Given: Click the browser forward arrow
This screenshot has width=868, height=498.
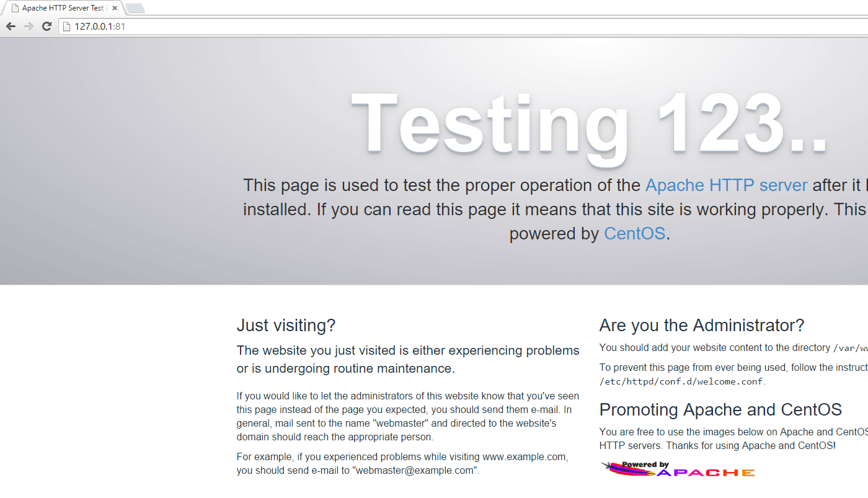Looking at the screenshot, I should pos(29,27).
